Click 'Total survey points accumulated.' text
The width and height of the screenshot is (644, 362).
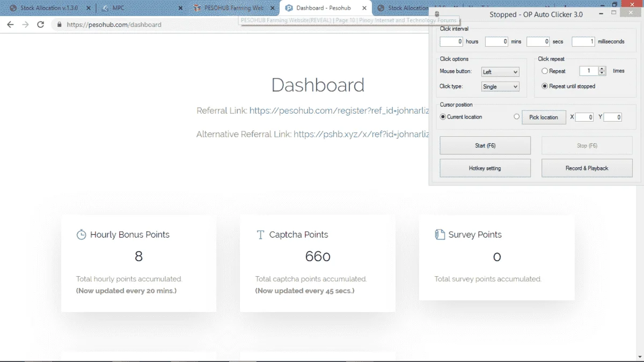coord(488,279)
